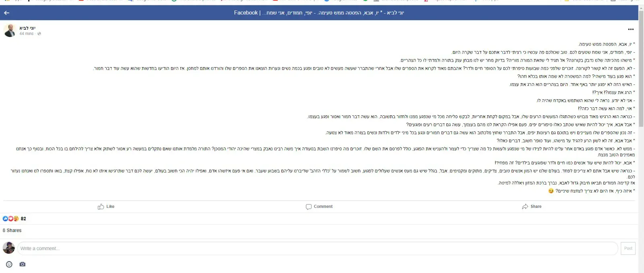This screenshot has height=273, width=644.
Task: Open the emoji picker for the comment
Action: [x=9, y=264]
